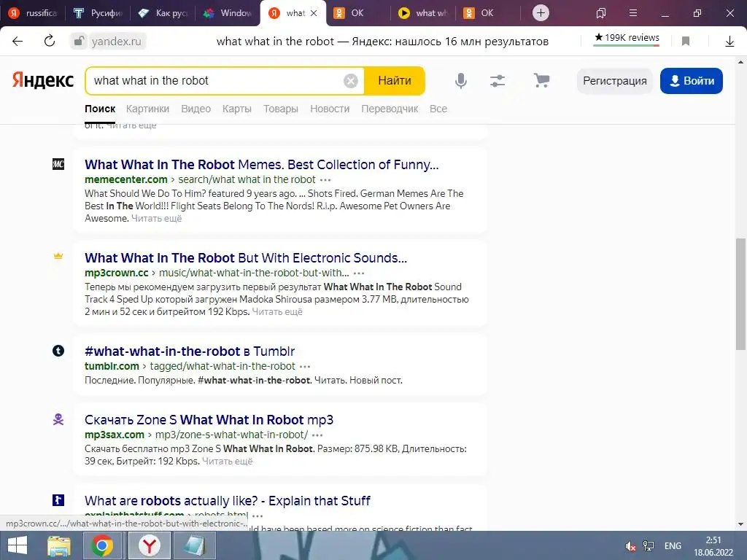
Task: Open more options dots for mp3sax result
Action: pos(317,435)
